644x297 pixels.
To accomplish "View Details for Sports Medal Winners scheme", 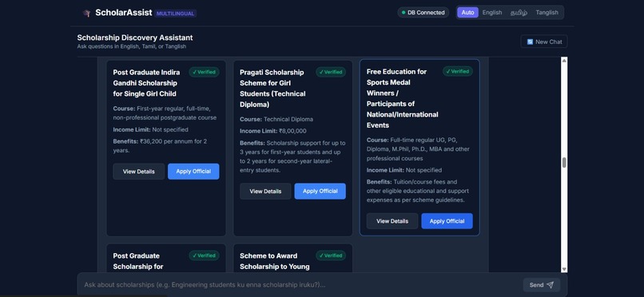I will (392, 221).
